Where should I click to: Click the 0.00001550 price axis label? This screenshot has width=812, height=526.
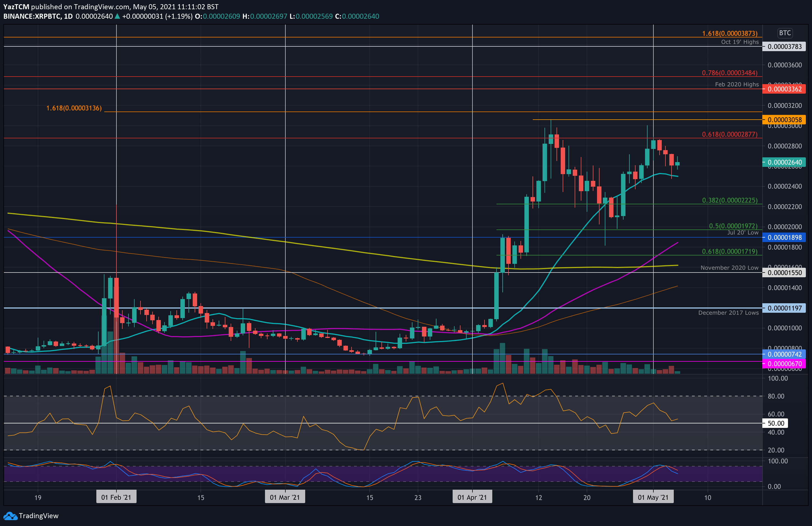click(x=784, y=273)
